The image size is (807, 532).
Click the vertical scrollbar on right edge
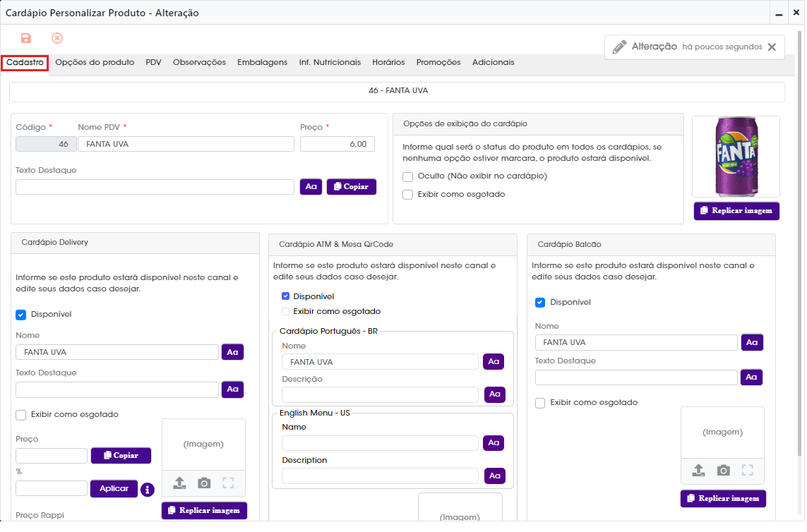800,242
